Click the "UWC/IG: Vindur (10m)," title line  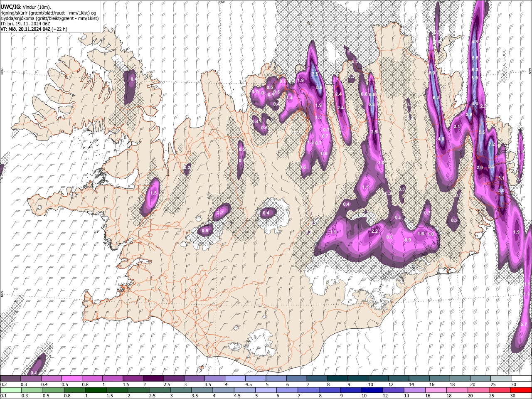tap(26, 7)
